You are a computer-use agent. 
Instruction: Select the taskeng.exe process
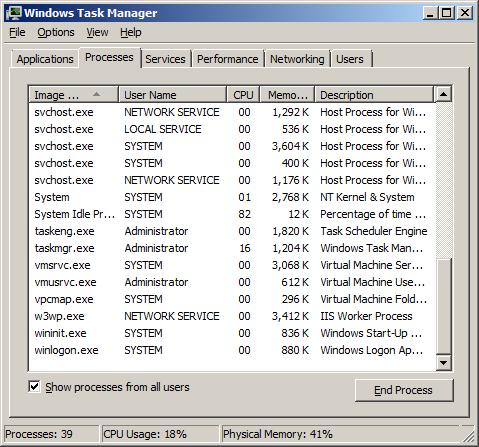pyautogui.click(x=232, y=231)
